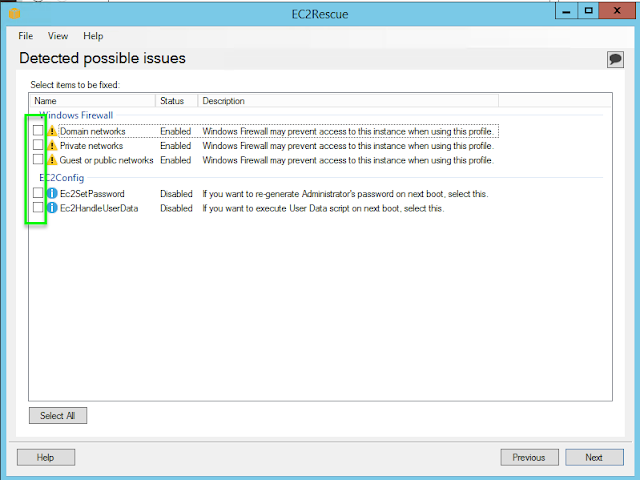Screen dimensions: 640x480
Task: Open the feedback speech bubble icon
Action: 615,60
